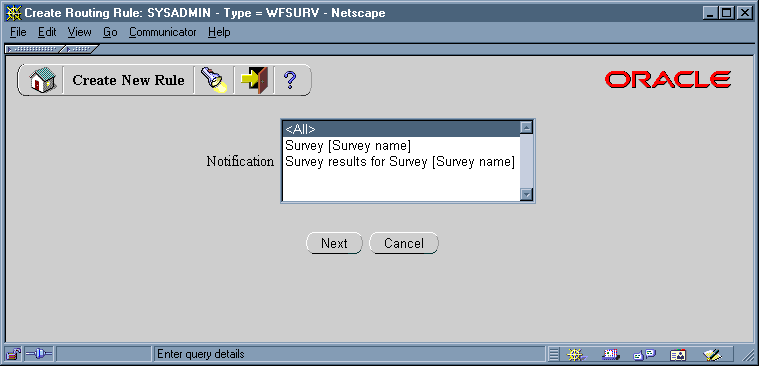Click the Create New Rule title label

pyautogui.click(x=128, y=80)
